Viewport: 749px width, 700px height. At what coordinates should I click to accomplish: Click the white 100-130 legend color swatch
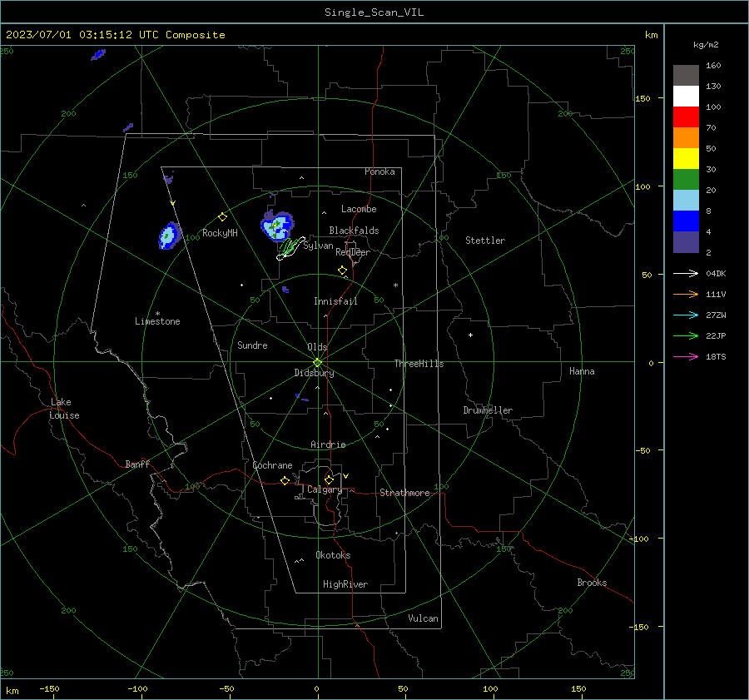coord(686,97)
